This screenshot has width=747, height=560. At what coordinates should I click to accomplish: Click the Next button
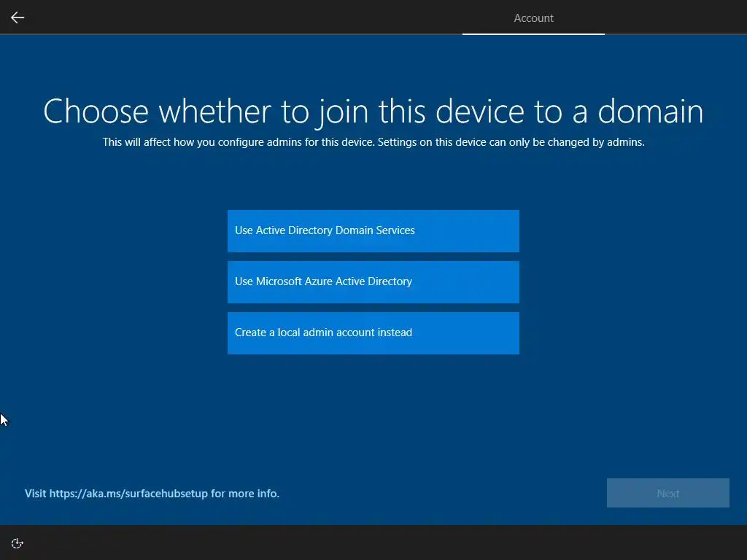click(x=668, y=493)
